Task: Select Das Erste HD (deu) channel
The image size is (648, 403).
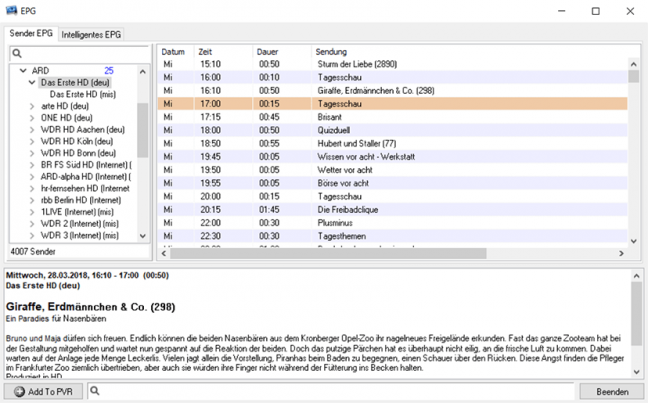Action: coord(75,83)
